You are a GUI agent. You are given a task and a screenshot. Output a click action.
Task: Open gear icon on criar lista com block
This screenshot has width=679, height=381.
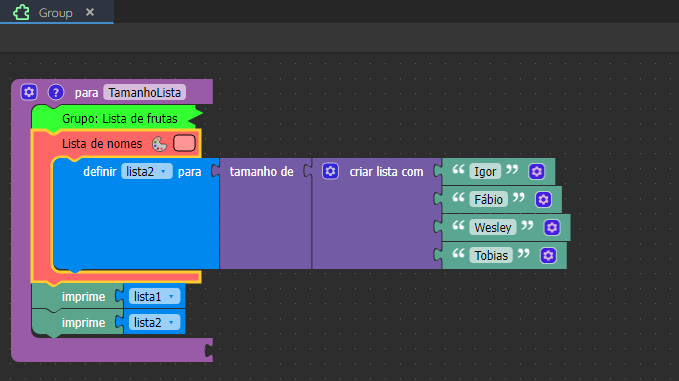pos(330,171)
